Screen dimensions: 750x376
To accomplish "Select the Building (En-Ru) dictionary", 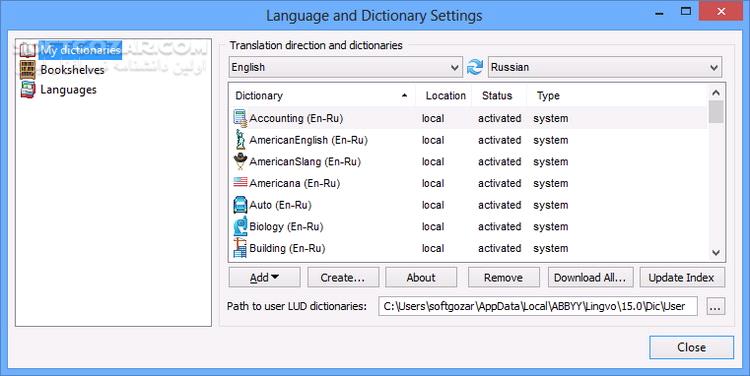I will click(x=469, y=248).
